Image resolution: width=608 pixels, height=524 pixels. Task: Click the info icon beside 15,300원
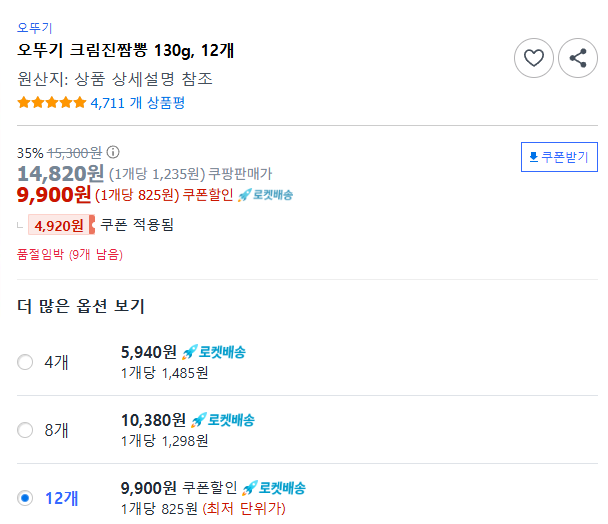point(113,153)
